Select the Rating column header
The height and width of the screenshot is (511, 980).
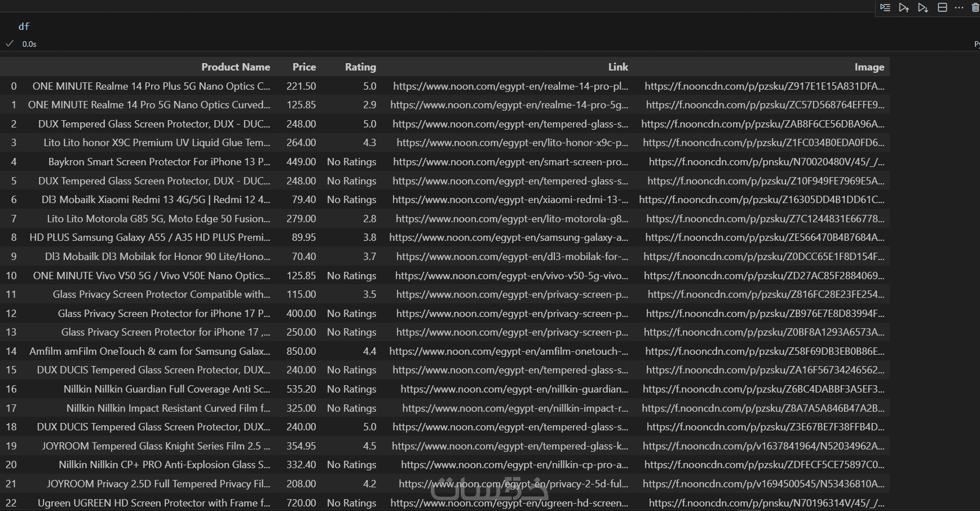click(x=360, y=67)
